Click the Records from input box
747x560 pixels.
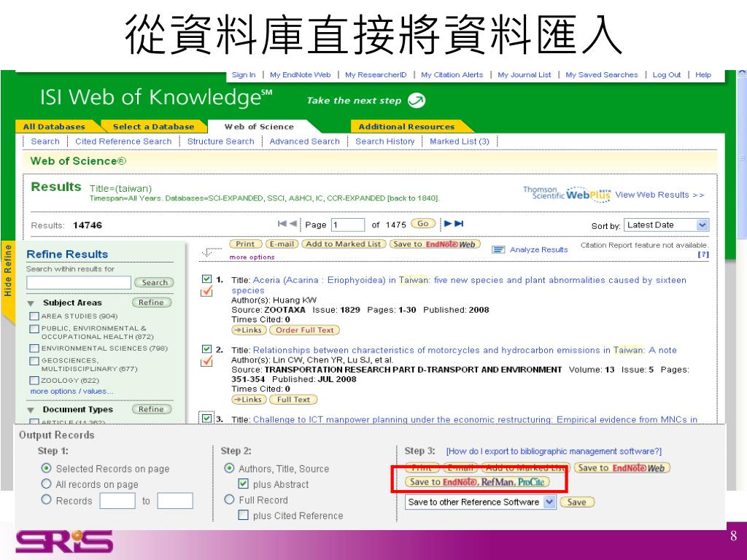click(117, 501)
